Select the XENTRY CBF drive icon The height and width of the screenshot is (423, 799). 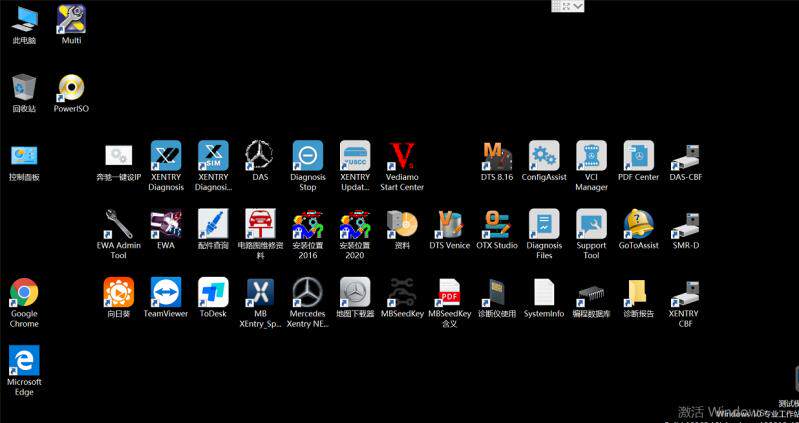[x=686, y=294]
